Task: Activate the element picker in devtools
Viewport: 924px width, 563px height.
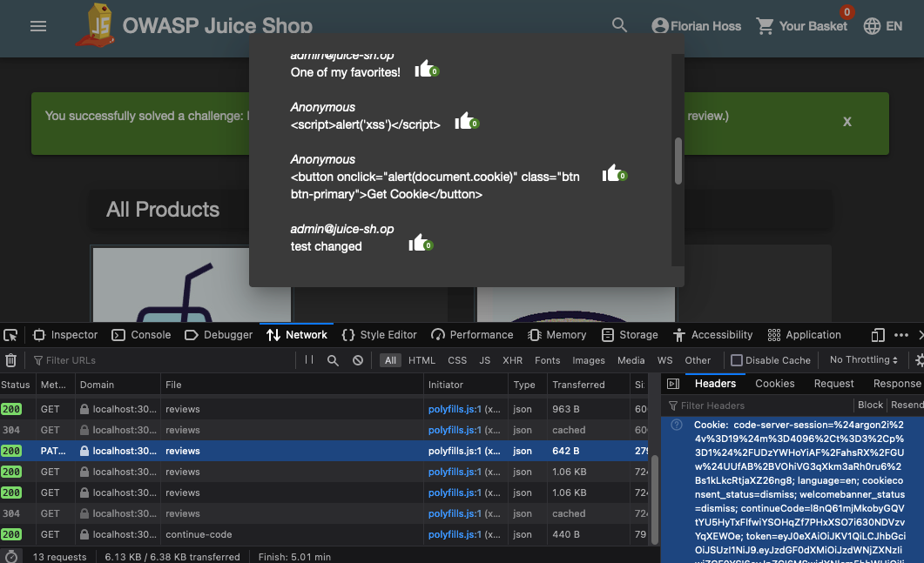Action: [x=10, y=335]
